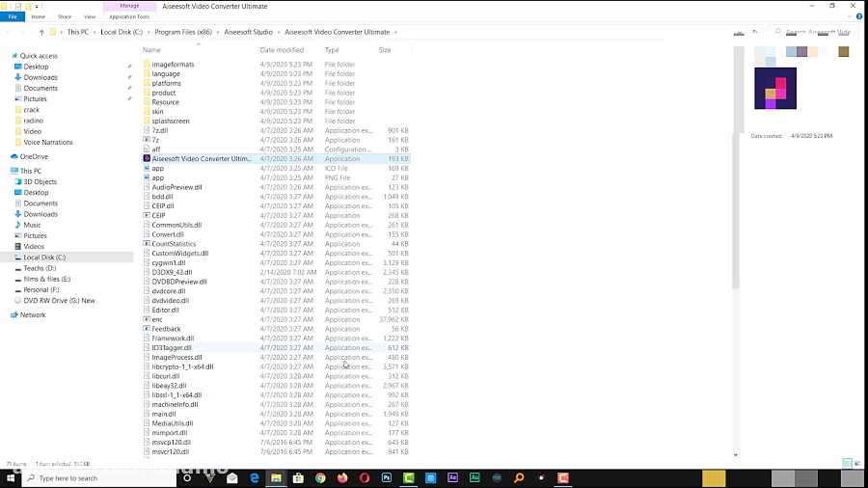This screenshot has height=488, width=868.
Task: Click Local Disk (C:) breadcrumb in address bar
Action: point(122,32)
